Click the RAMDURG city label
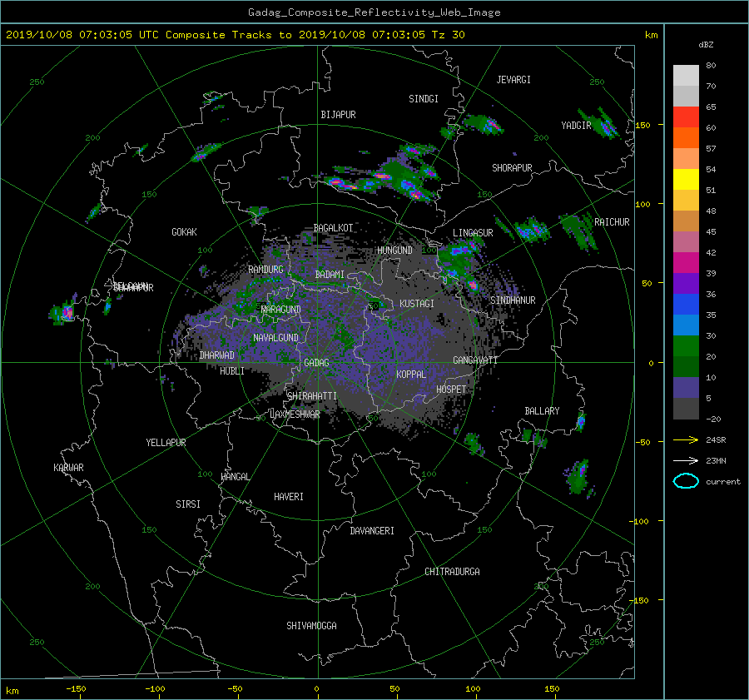749x700 pixels. click(x=265, y=270)
